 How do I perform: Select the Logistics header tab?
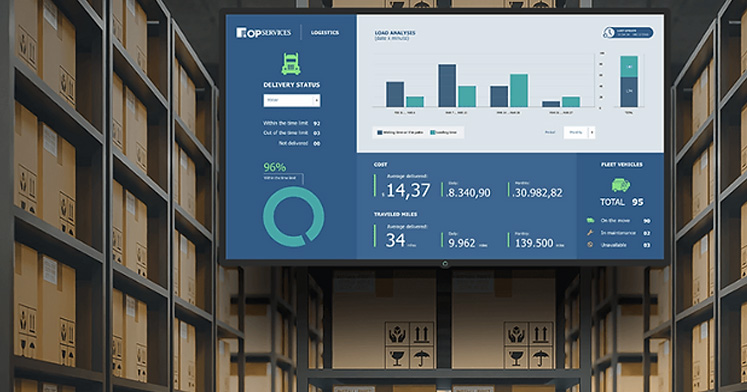pos(325,32)
